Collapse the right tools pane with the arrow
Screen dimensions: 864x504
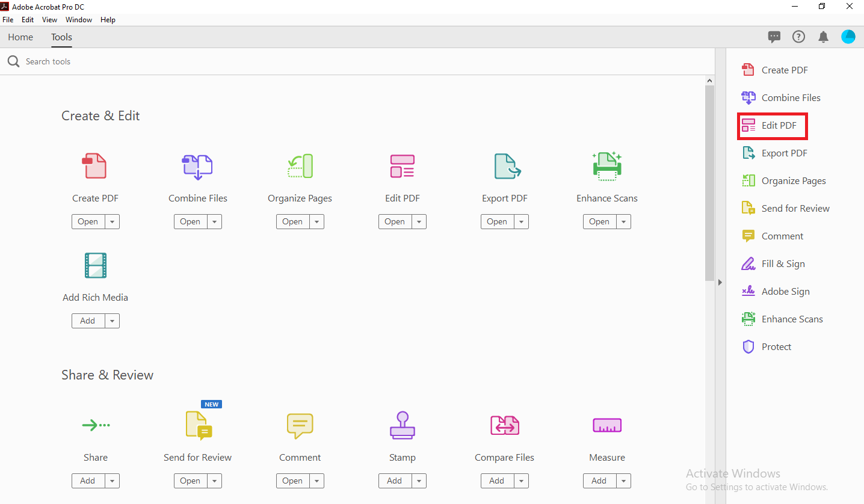click(720, 282)
